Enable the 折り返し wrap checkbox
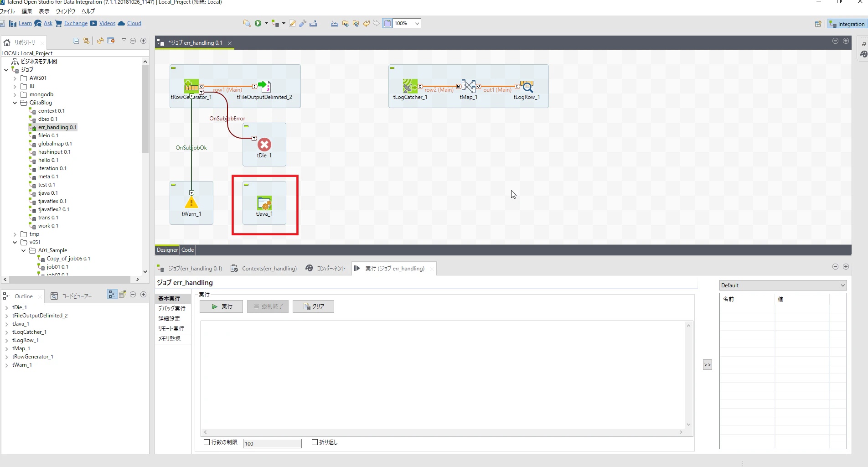 pyautogui.click(x=315, y=442)
